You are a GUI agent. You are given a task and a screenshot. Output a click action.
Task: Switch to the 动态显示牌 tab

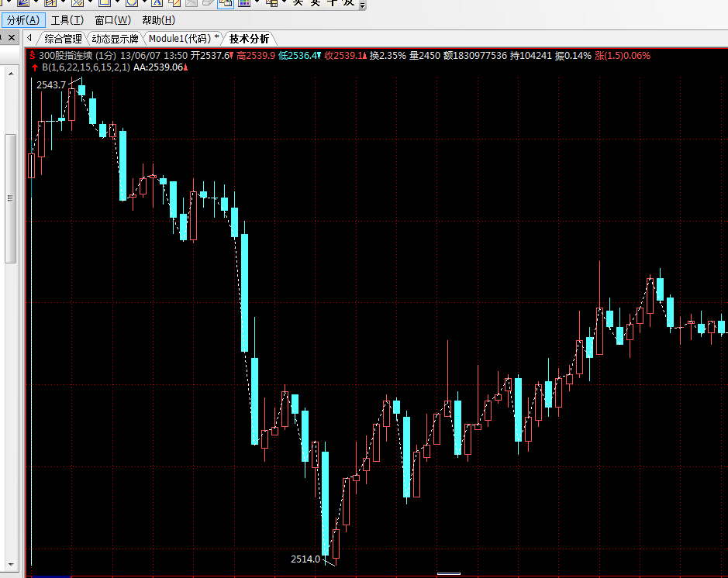(115, 39)
